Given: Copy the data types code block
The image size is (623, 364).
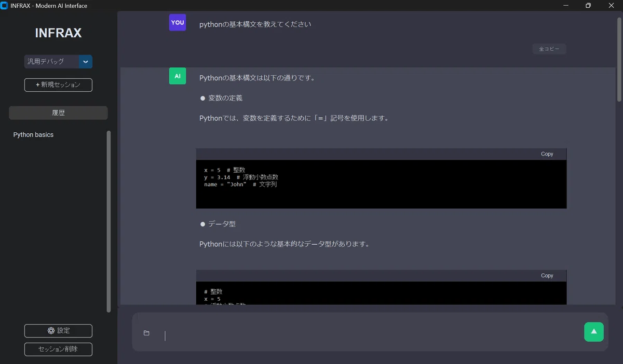Looking at the screenshot, I should (x=547, y=276).
